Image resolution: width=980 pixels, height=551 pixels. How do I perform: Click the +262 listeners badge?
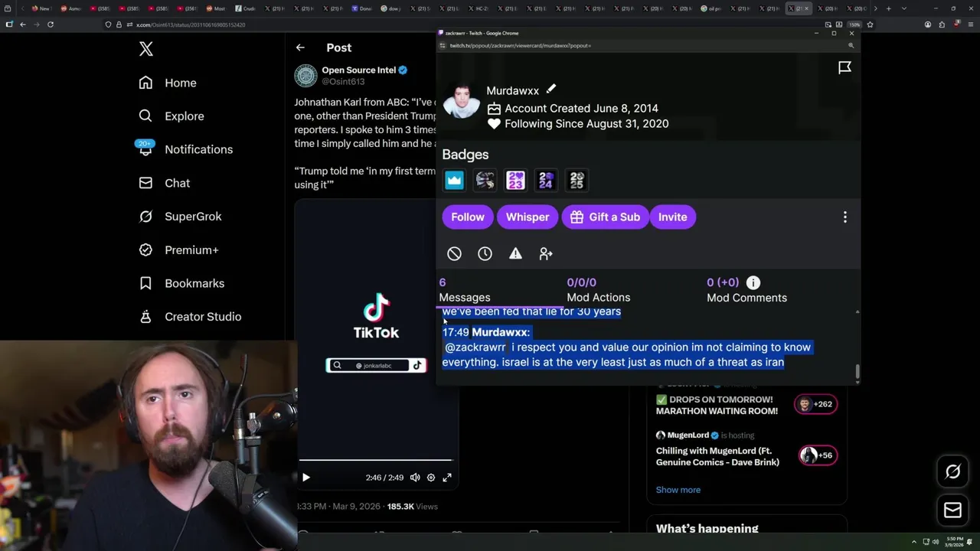[815, 404]
